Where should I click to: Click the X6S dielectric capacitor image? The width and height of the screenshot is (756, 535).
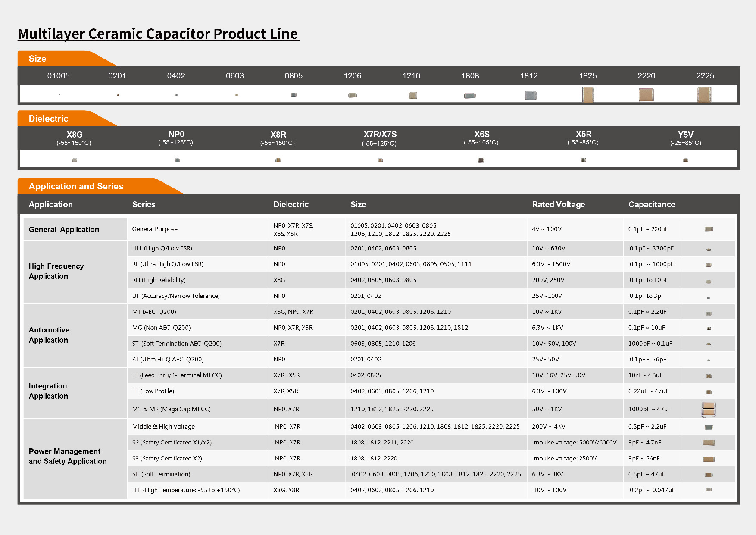point(481,160)
